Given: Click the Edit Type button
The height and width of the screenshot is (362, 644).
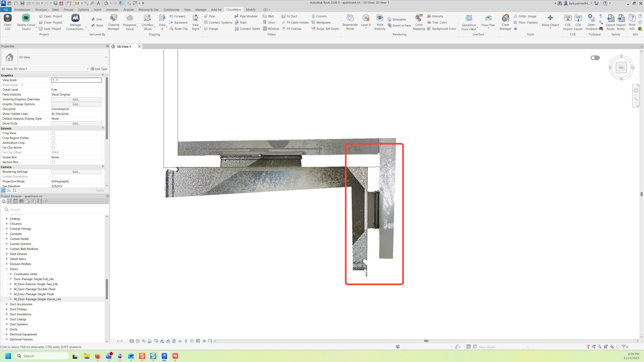Looking at the screenshot, I should click(x=99, y=69).
